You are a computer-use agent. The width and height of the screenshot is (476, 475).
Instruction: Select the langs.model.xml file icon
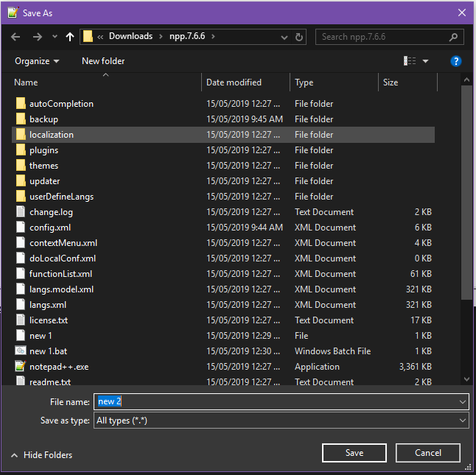[21, 289]
